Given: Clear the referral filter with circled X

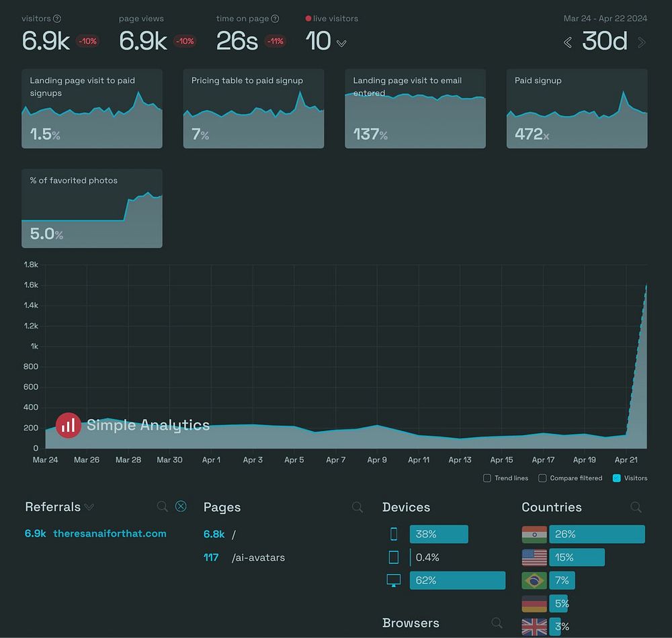Looking at the screenshot, I should point(181,506).
